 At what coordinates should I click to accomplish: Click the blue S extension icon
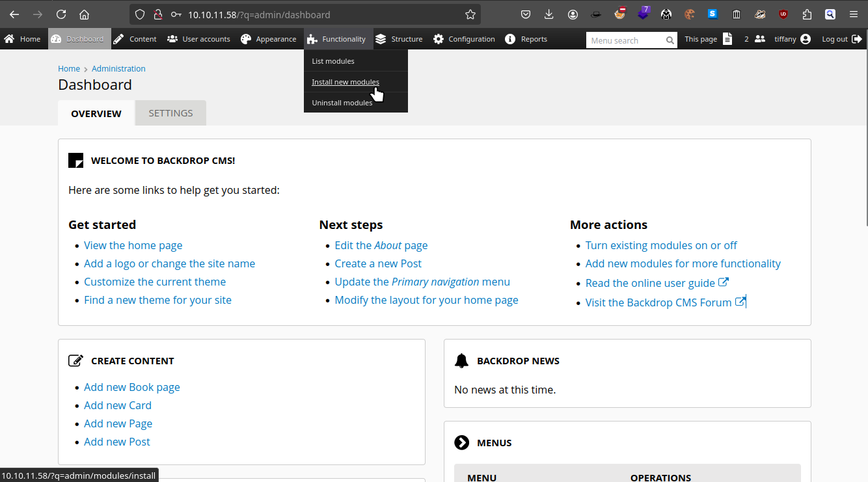[x=713, y=14]
